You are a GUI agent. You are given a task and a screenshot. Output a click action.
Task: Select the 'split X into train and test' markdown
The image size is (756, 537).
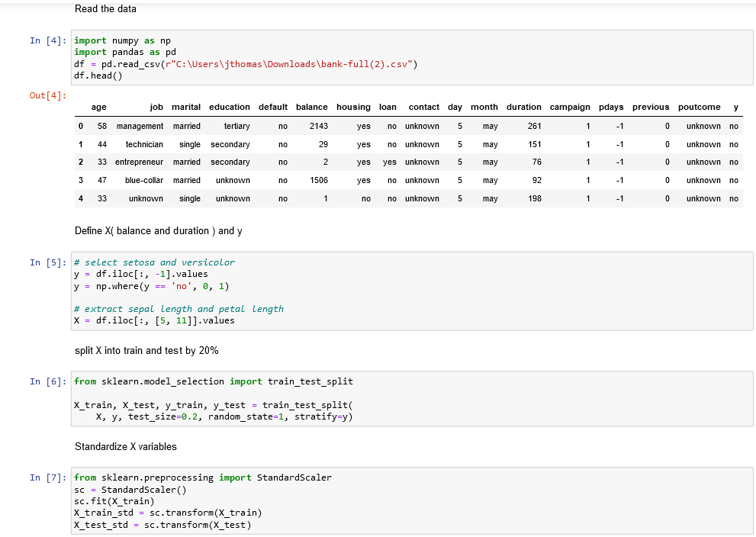[x=145, y=350]
